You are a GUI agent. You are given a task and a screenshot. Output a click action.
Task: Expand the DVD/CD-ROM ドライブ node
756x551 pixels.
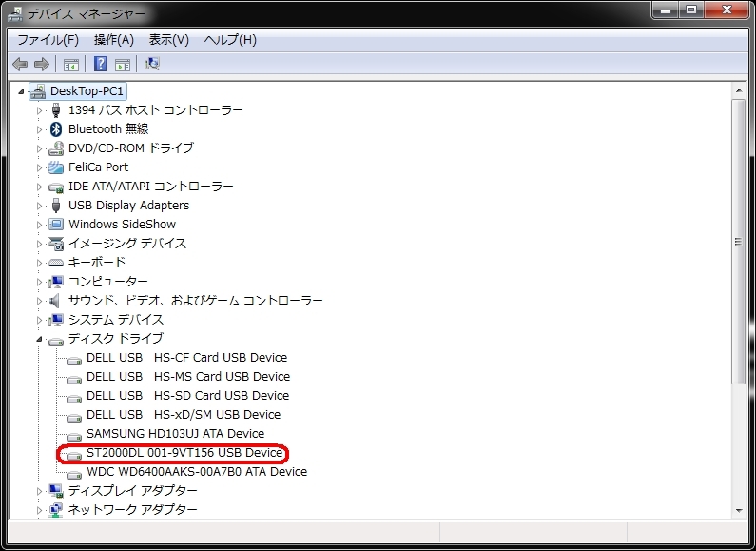tap(40, 148)
